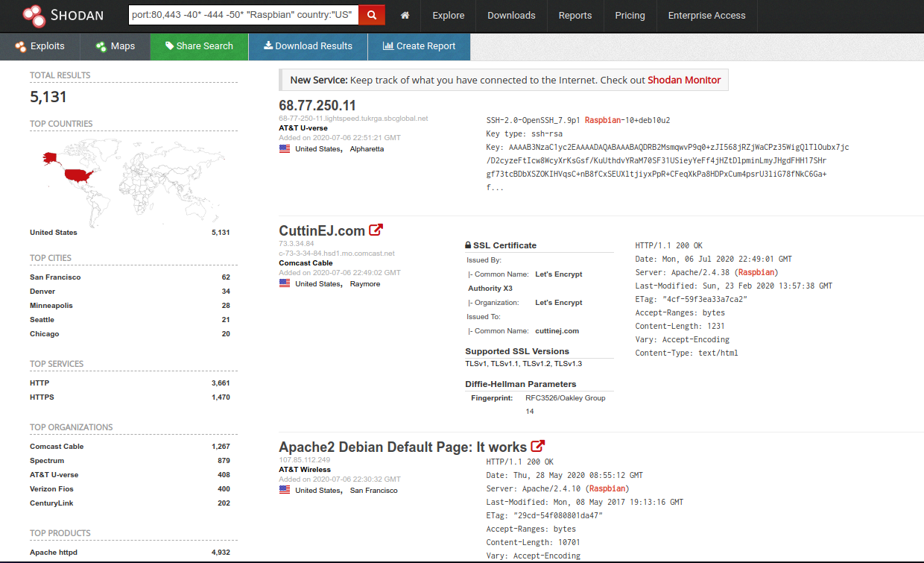
Task: Click the US flag next to Alpharetta
Action: pyautogui.click(x=285, y=148)
